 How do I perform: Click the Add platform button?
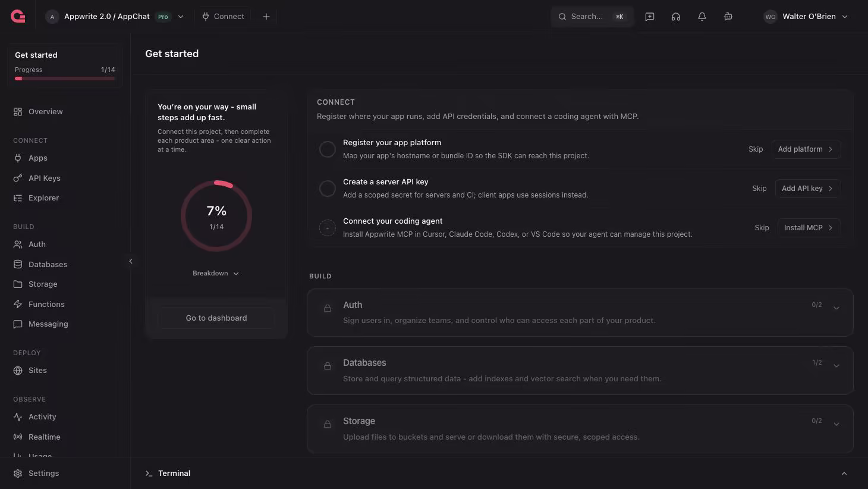click(x=806, y=149)
